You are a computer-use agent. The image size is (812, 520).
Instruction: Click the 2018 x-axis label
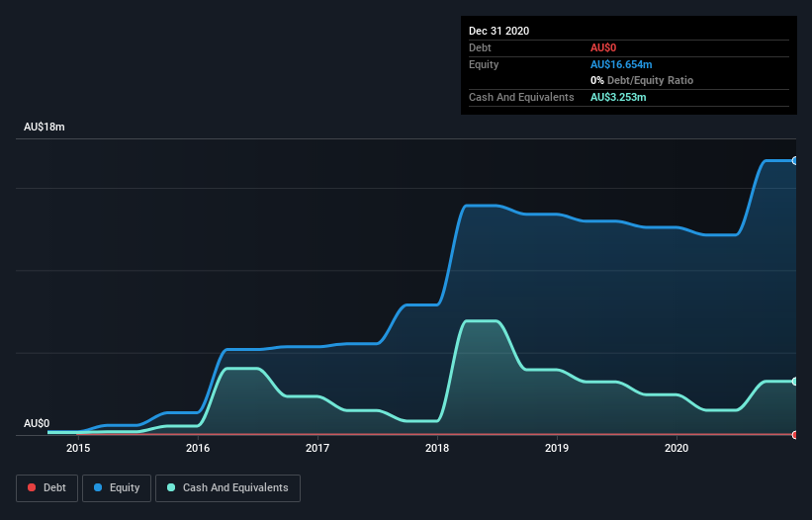(x=437, y=448)
